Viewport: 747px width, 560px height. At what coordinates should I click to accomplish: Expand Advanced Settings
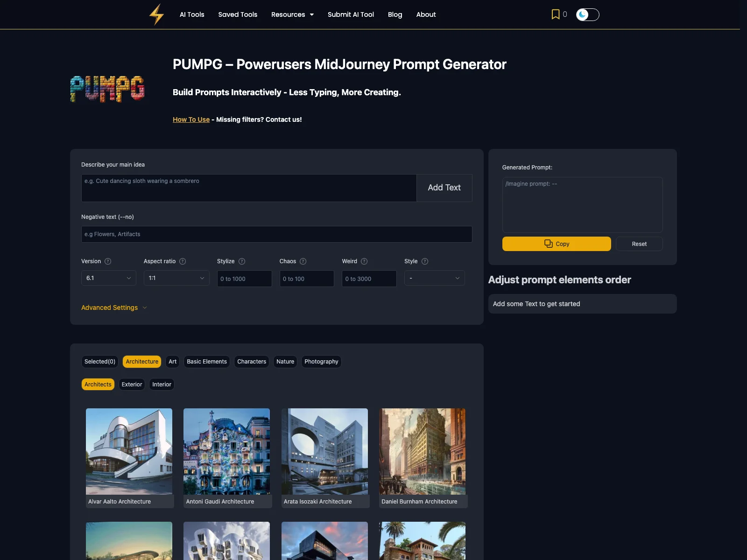tap(114, 308)
